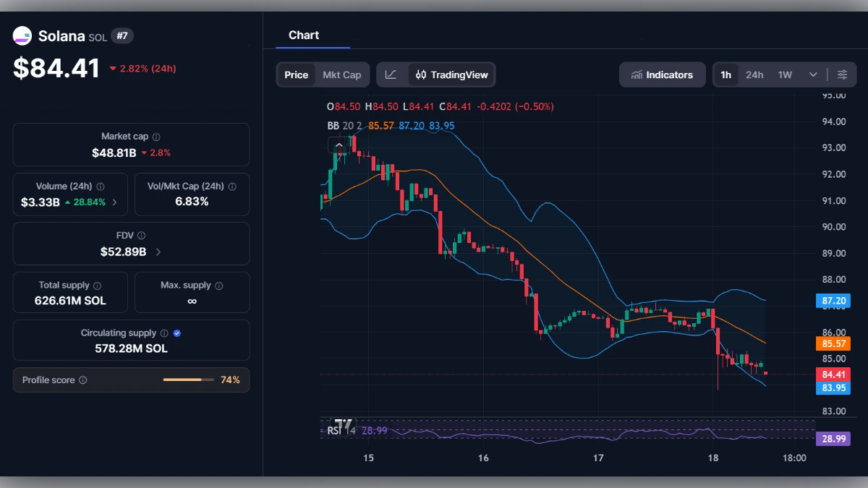Open the Vol/Mkt Cap (24h) info icon

(233, 187)
